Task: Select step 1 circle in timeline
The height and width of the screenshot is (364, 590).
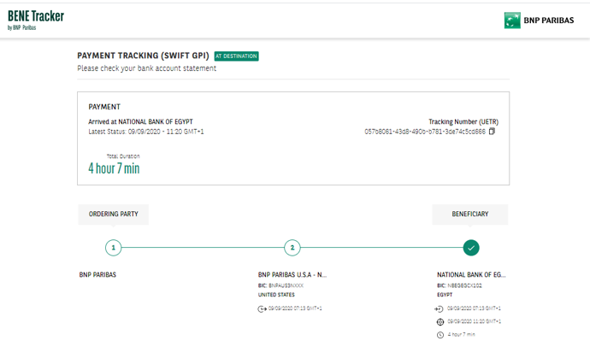Action: (114, 248)
